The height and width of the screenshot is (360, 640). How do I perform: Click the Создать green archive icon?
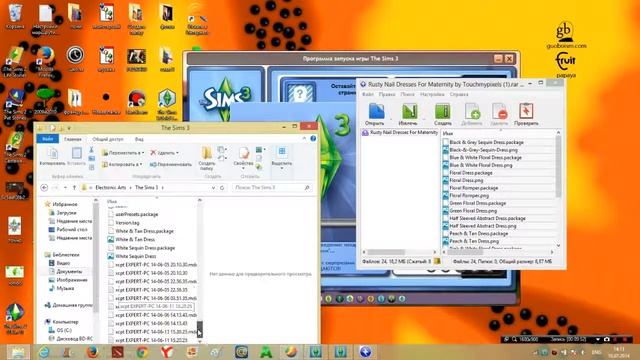[442, 111]
